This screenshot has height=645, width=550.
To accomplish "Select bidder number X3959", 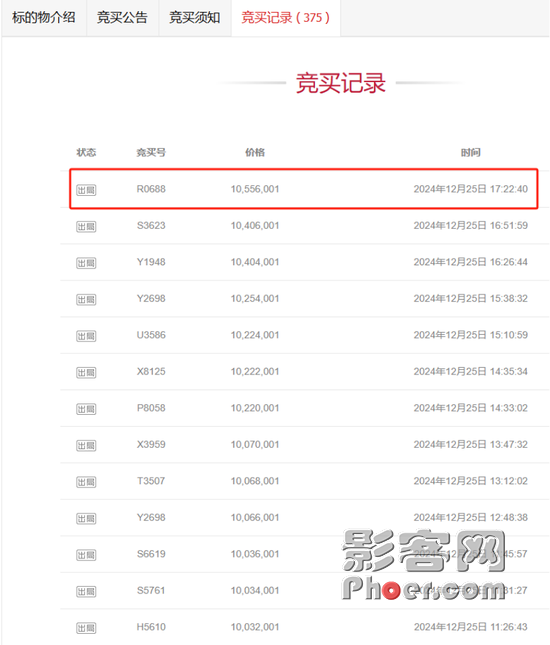I will click(x=151, y=444).
